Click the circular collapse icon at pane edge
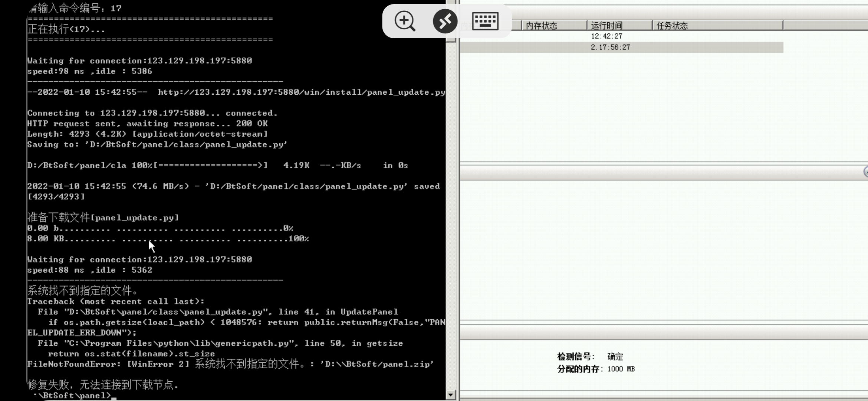The height and width of the screenshot is (401, 868). [x=866, y=172]
